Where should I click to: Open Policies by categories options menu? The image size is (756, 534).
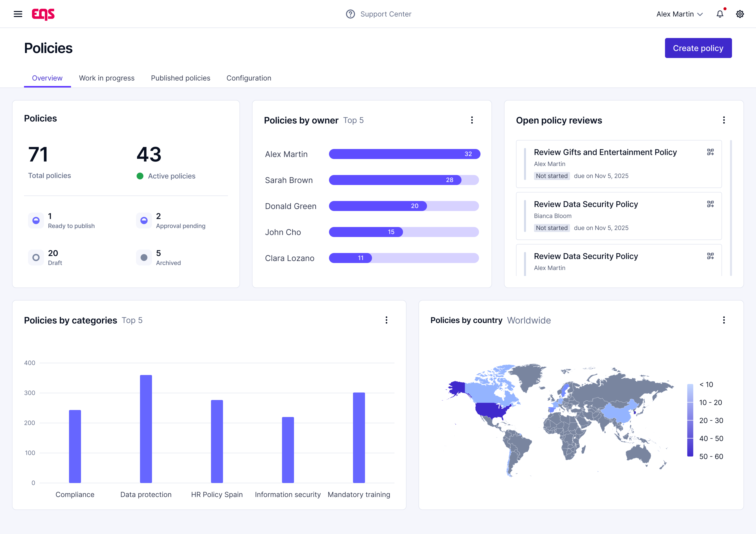(386, 320)
